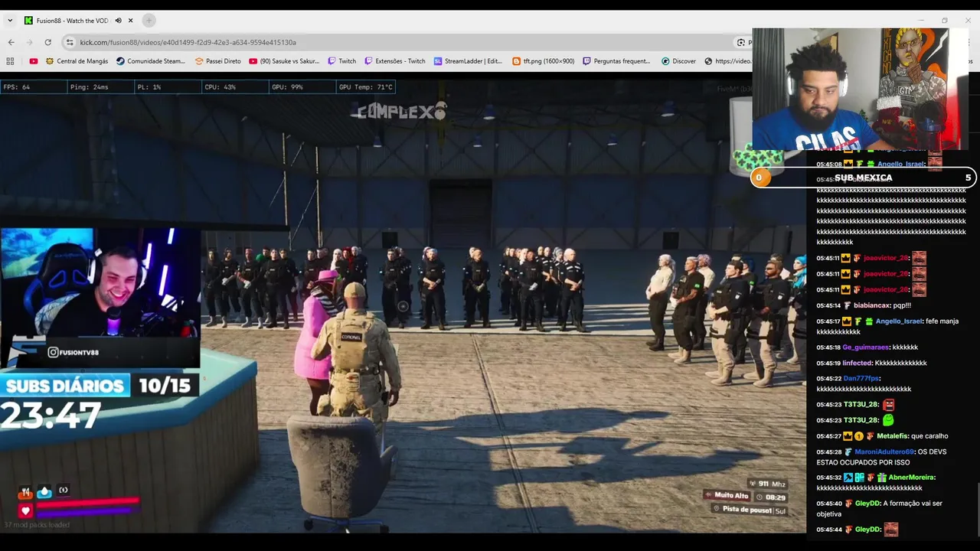This screenshot has width=980, height=551.
Task: Open the YouTube icon bookmark
Action: tap(33, 61)
